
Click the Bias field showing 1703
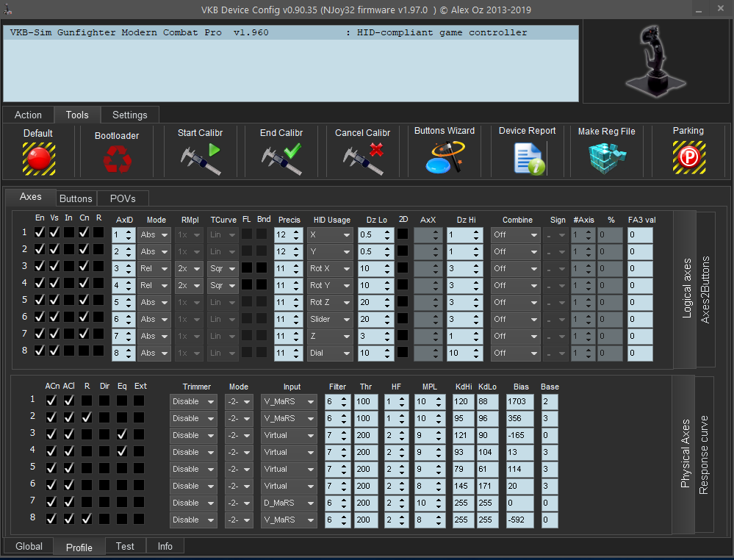coord(520,401)
